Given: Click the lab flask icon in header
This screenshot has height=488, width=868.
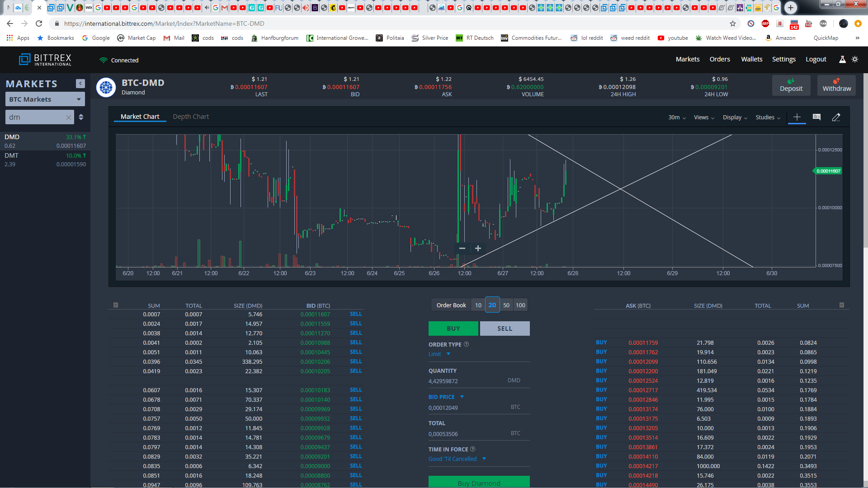Looking at the screenshot, I should (x=842, y=59).
